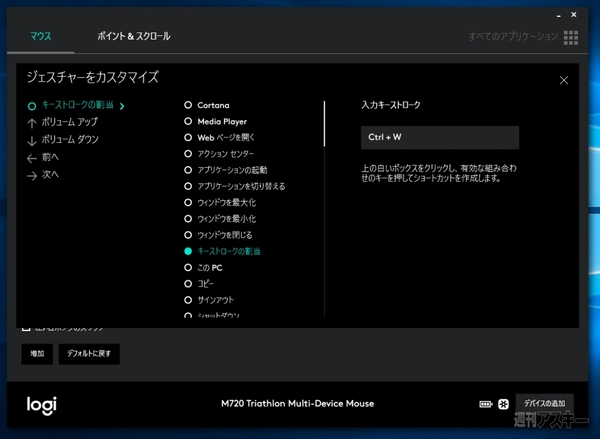600x439 pixels.
Task: Switch to the ポイント & スクロール tab
Action: point(134,36)
